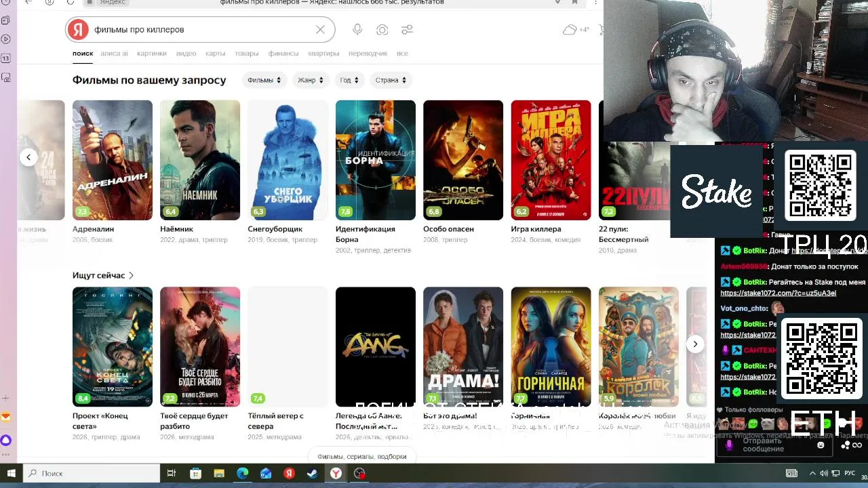Launch Microsoft Store from taskbar
Image resolution: width=868 pixels, height=488 pixels.
195,473
